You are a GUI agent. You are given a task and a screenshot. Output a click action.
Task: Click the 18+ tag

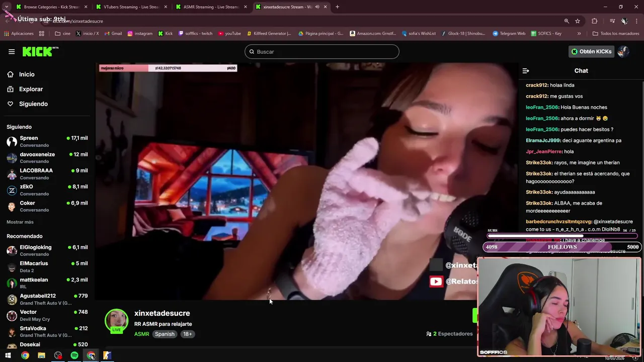pos(187,334)
